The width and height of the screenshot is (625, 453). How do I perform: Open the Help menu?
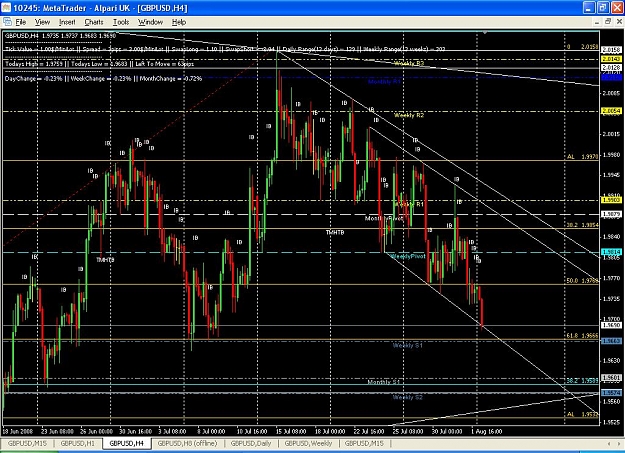coord(179,22)
